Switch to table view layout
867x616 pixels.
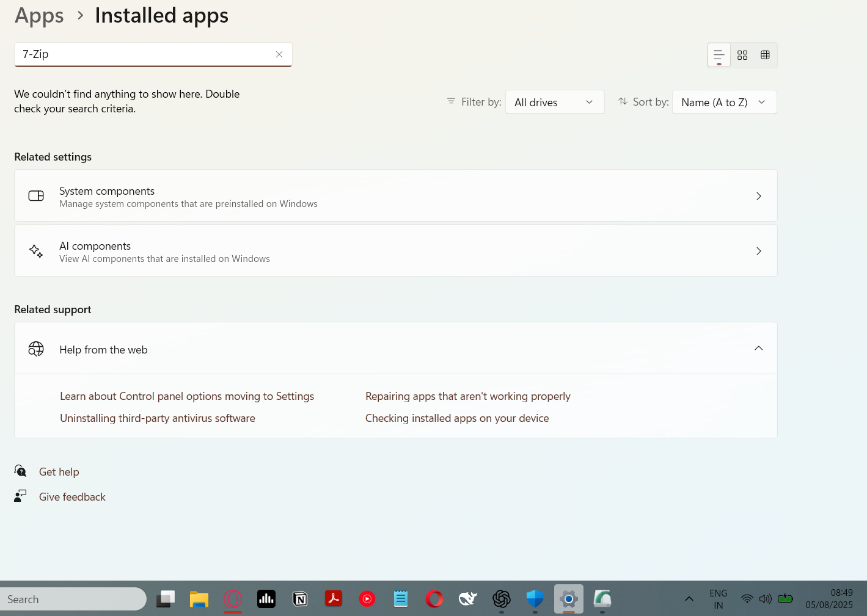(x=765, y=55)
